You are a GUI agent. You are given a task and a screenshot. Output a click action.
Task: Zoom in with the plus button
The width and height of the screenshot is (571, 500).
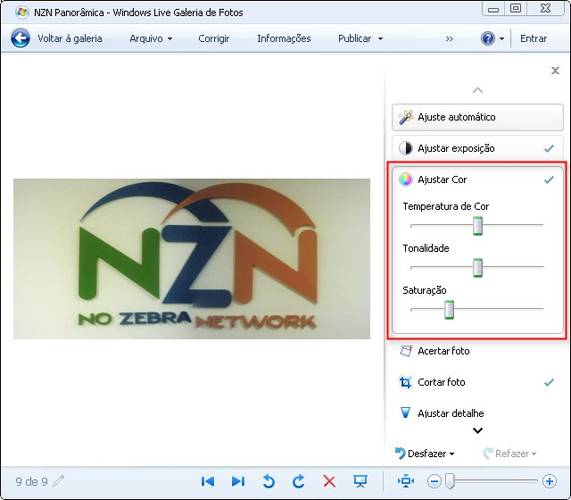pos(550,481)
